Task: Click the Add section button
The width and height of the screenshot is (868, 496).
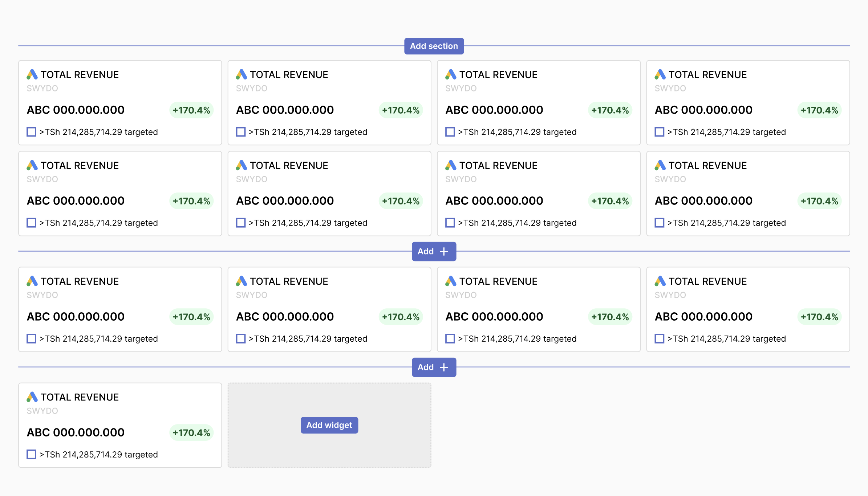Action: (x=434, y=46)
